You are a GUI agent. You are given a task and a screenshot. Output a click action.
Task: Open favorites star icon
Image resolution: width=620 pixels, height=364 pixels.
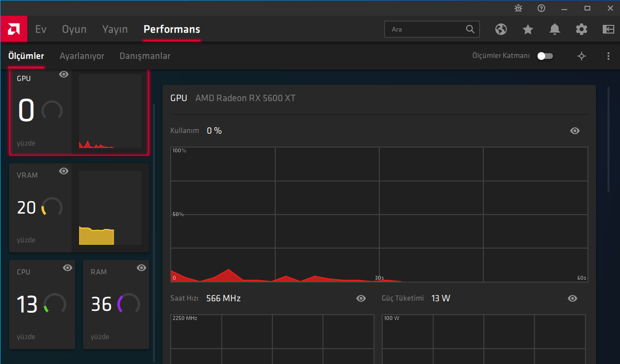tap(528, 29)
